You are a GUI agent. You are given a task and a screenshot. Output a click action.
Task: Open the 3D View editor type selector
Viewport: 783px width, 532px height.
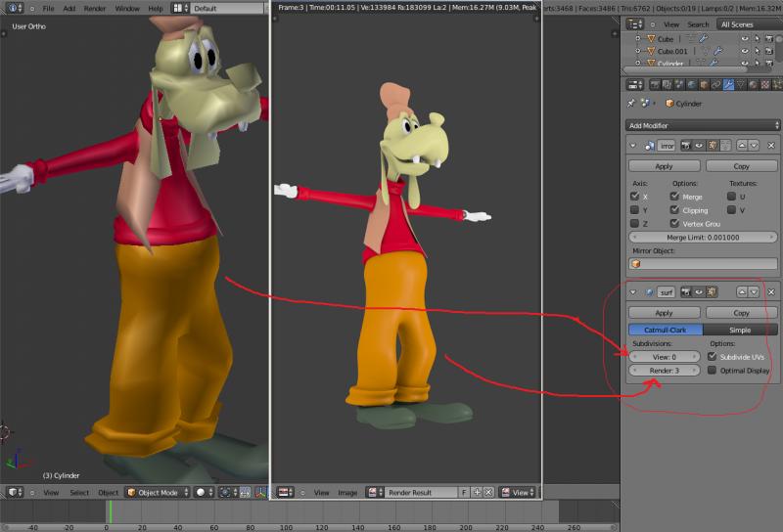point(15,492)
